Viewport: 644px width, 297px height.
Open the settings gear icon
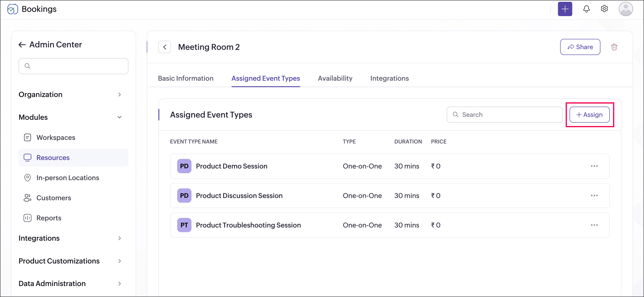tap(604, 9)
